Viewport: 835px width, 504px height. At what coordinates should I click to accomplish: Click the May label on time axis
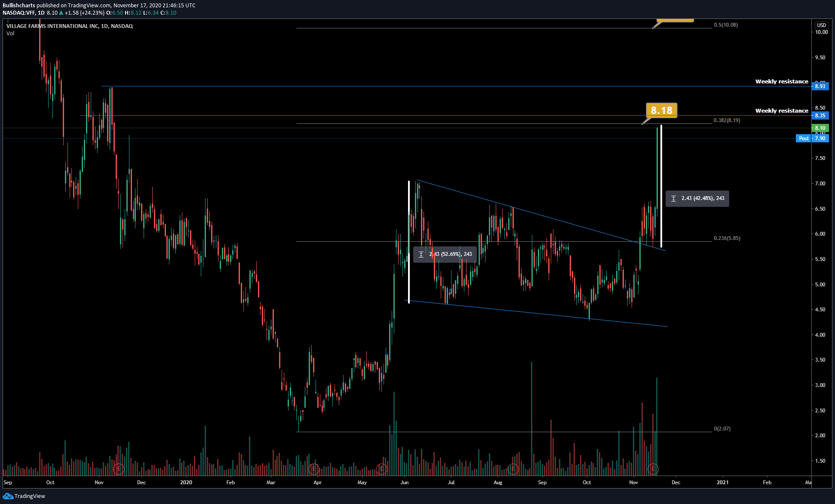coord(362,482)
